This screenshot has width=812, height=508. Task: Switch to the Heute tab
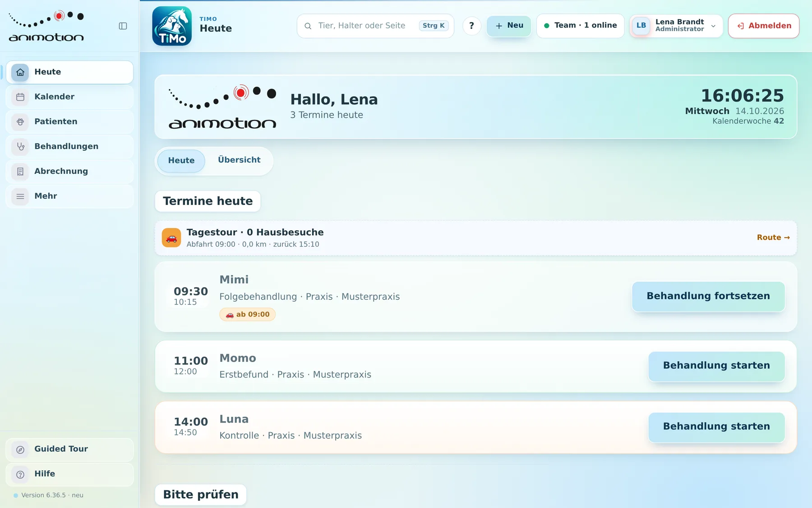181,161
